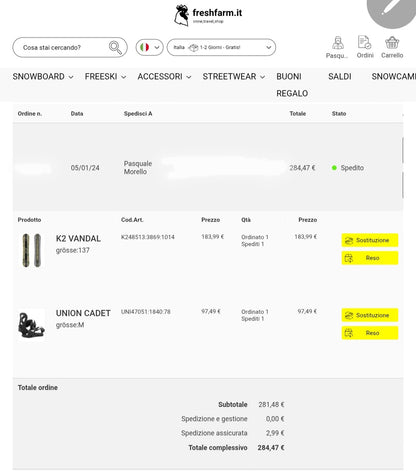
Task: Click Reso for UNION CADET
Action: pos(370,333)
